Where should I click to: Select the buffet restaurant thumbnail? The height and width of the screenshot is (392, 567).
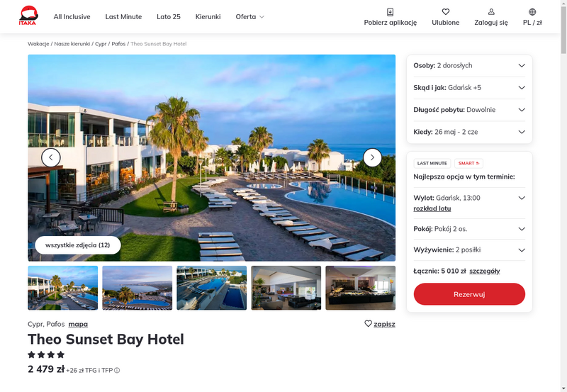360,288
